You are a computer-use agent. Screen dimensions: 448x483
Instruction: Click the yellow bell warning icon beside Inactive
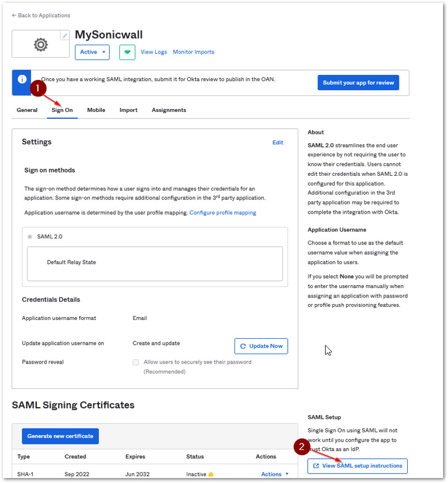(x=211, y=474)
